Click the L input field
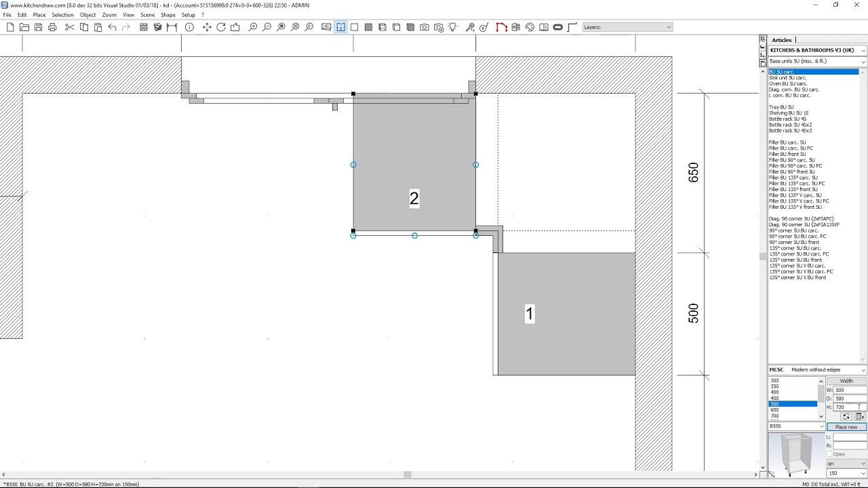Viewport: 868px width, 488px height. coord(850,437)
